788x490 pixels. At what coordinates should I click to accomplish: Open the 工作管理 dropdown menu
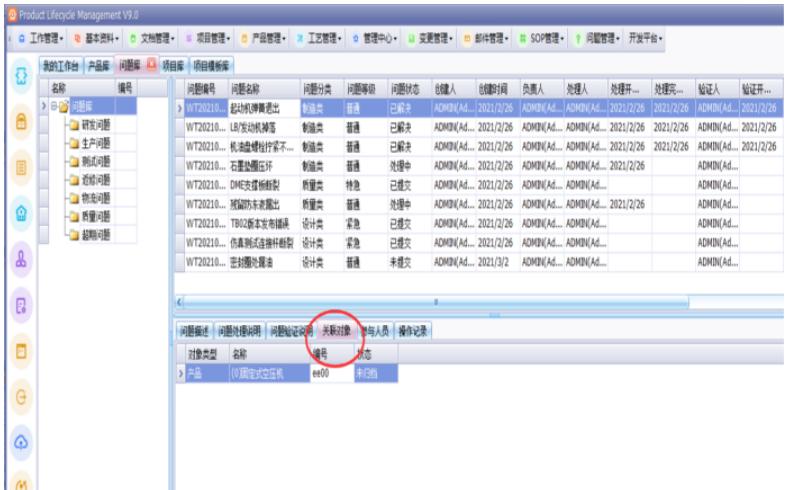(x=43, y=38)
